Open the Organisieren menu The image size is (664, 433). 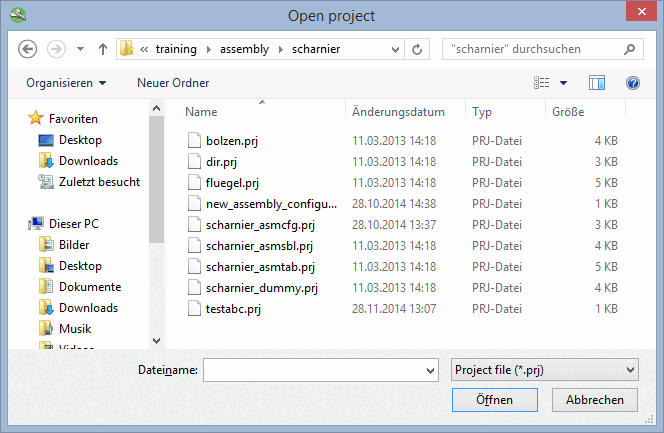(66, 83)
